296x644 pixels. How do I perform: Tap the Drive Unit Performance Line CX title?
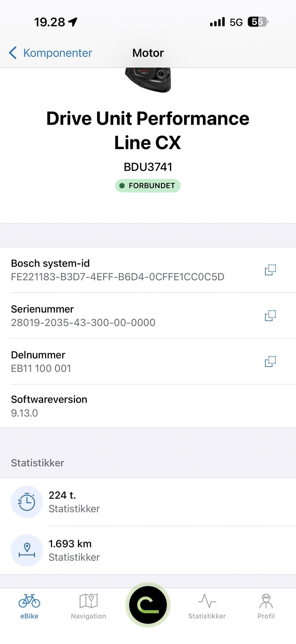tap(148, 130)
